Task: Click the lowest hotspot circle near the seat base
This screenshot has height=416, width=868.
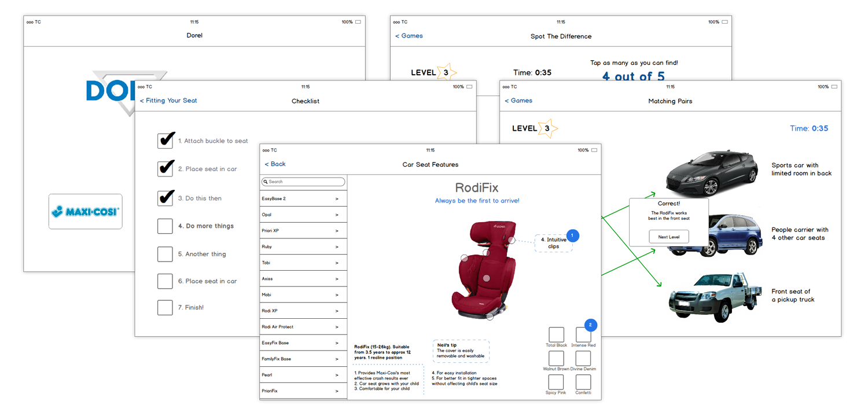Action: click(x=490, y=316)
